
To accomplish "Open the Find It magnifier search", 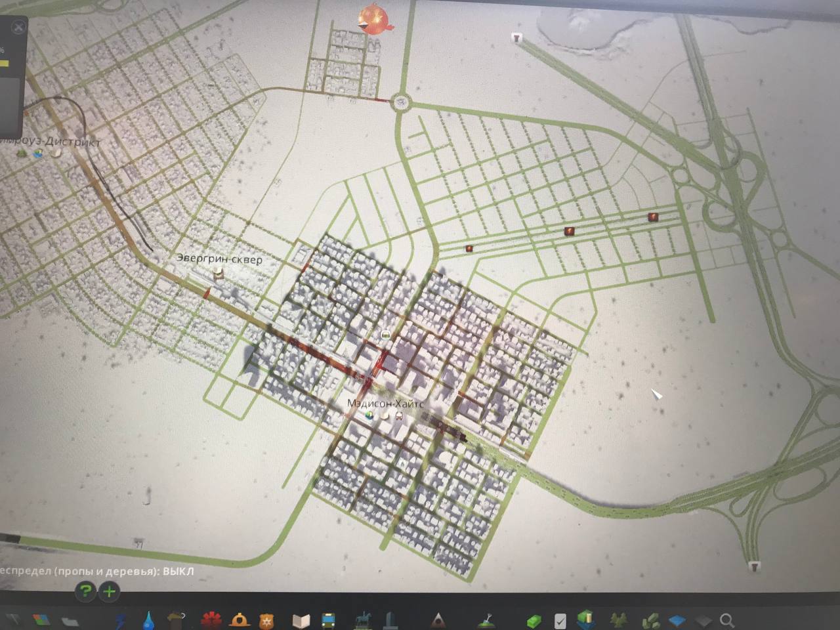I will [x=726, y=620].
